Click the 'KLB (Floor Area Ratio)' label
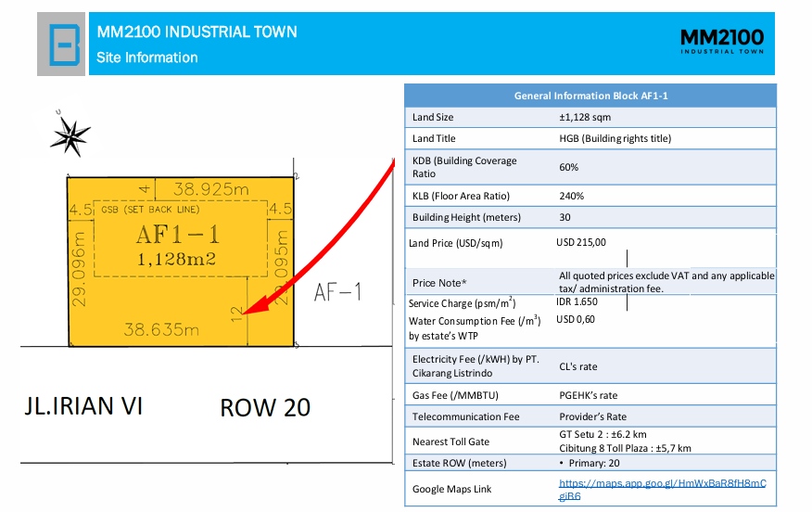This screenshot has width=812, height=512. [461, 196]
